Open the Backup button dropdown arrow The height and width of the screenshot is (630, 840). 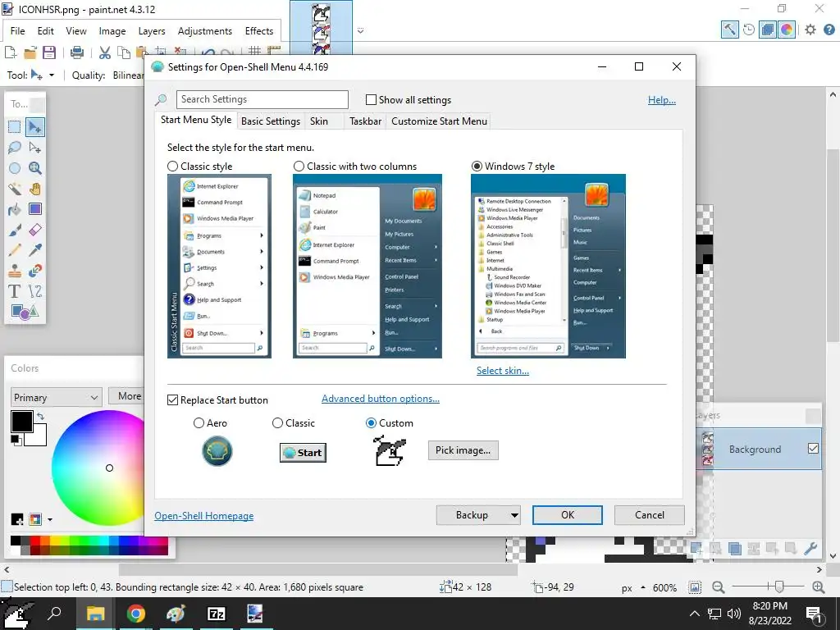pos(514,515)
